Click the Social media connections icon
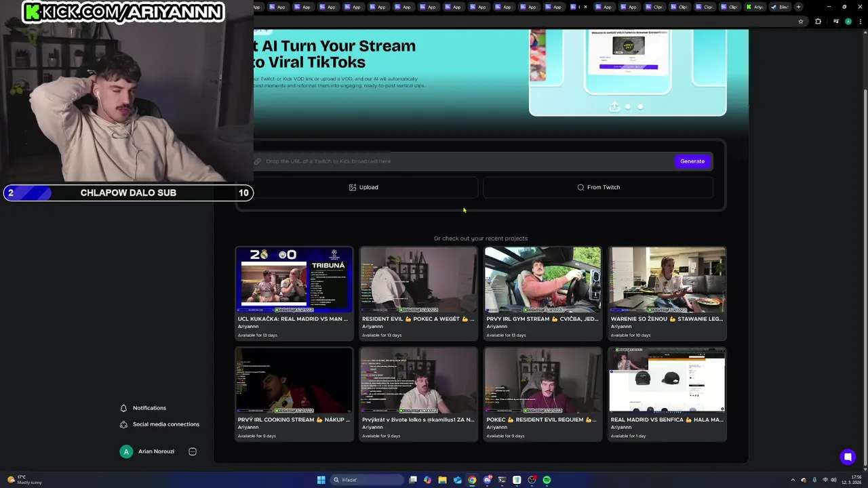This screenshot has width=868, height=488. pos(123,424)
